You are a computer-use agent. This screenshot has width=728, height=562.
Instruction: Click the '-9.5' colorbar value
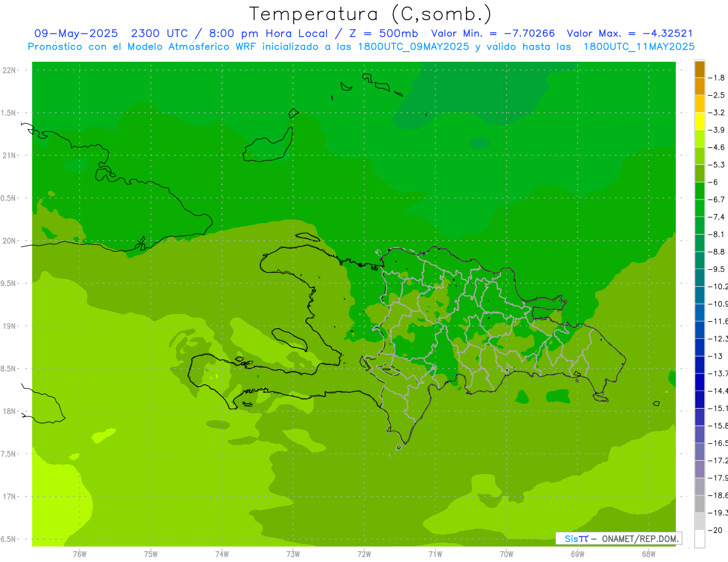click(x=716, y=269)
